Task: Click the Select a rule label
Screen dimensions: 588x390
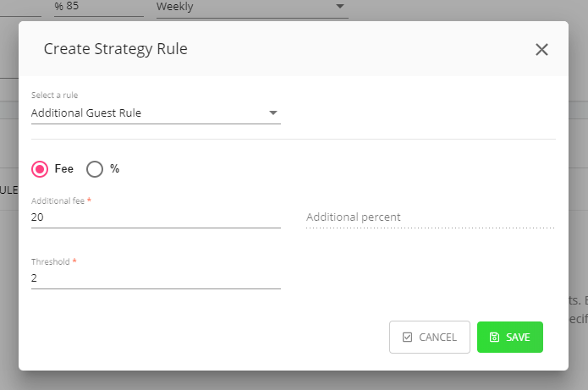Action: pos(54,96)
